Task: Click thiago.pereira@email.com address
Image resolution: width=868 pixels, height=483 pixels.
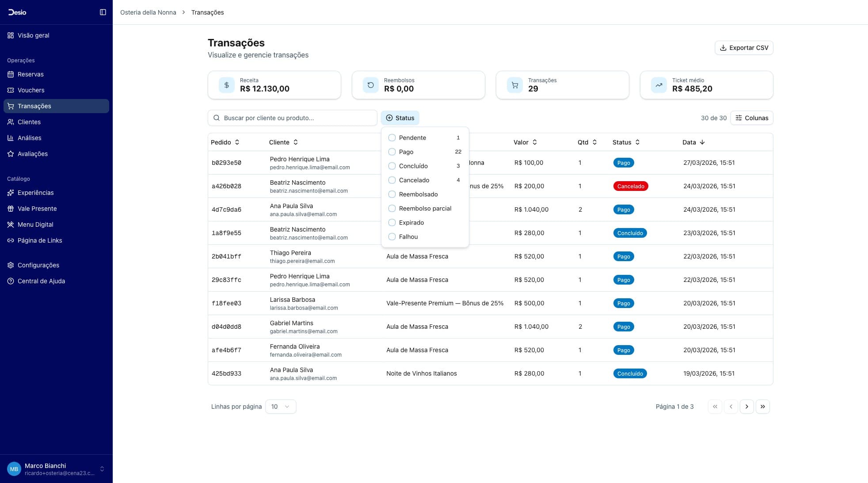Action: (302, 261)
